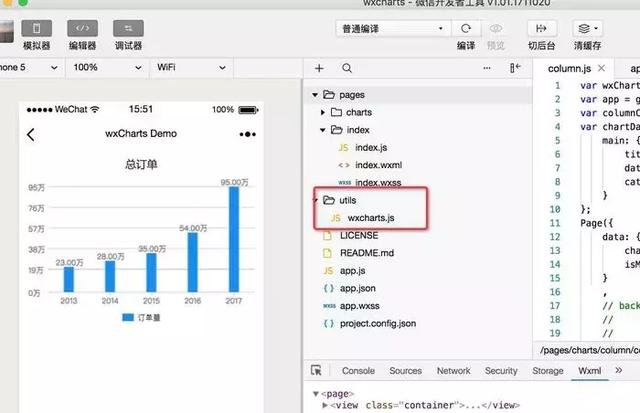Open app.json in the file tree
The image size is (640, 413).
coord(358,288)
